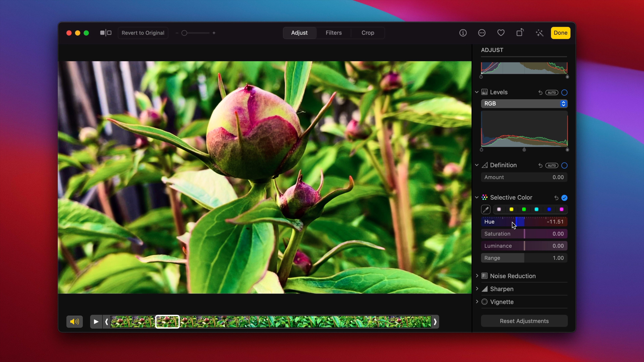Mark photo as favorite with heart icon
This screenshot has width=644, height=362.
501,33
